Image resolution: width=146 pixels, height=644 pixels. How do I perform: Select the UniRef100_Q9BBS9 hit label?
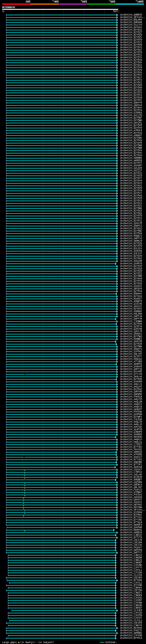(131, 15)
